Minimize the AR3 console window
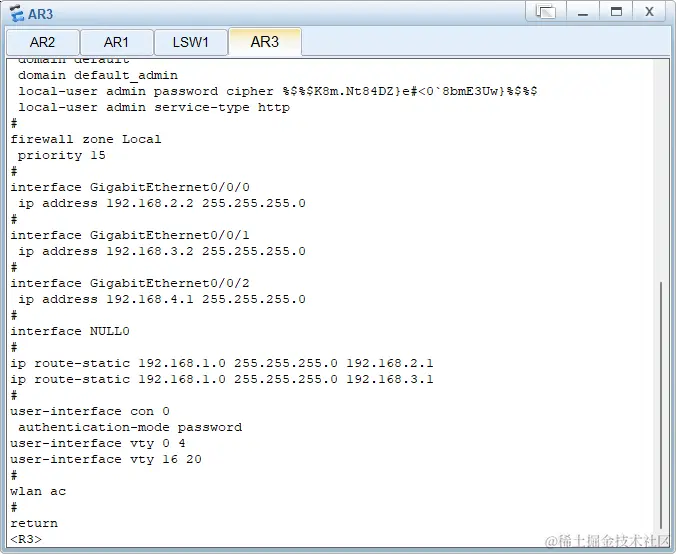Image resolution: width=676 pixels, height=554 pixels. pyautogui.click(x=581, y=12)
